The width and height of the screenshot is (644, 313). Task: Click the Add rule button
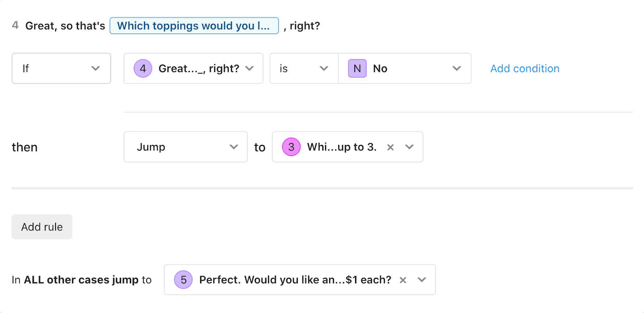42,227
